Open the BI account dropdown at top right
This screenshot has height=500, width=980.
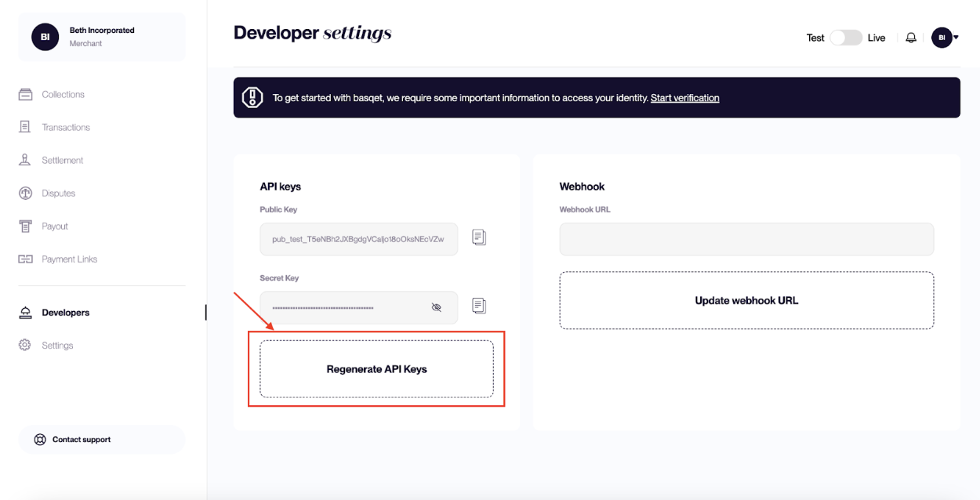click(946, 38)
